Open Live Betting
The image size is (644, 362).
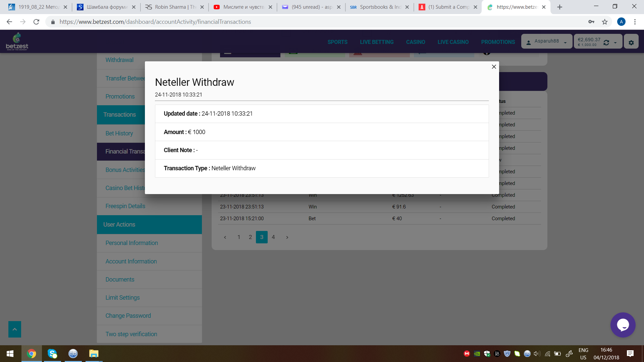click(x=377, y=42)
